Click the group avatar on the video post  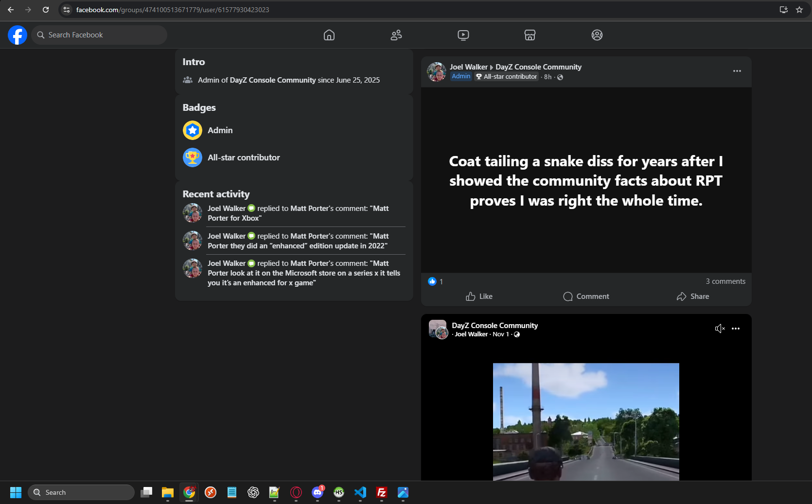click(x=438, y=329)
